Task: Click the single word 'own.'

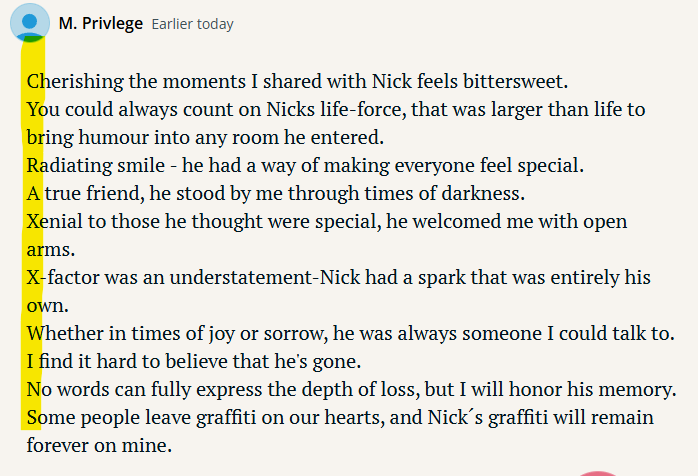Action: click(48, 306)
